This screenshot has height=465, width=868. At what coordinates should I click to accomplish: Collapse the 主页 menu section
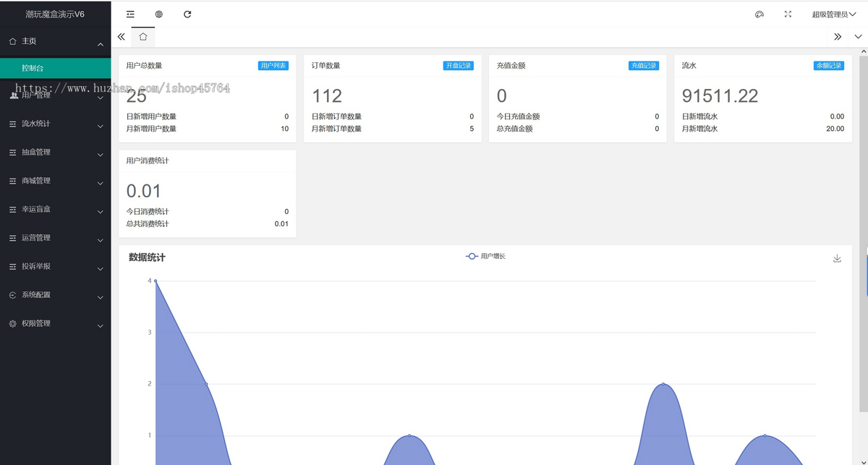tap(56, 42)
